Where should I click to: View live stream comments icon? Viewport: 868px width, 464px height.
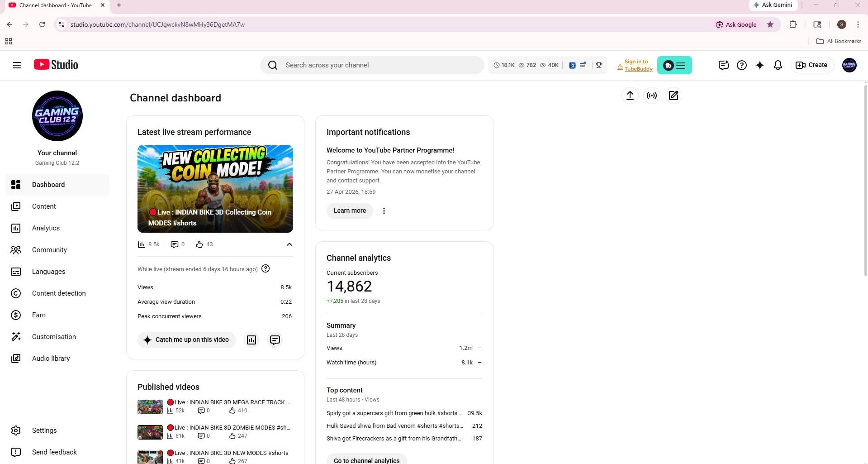click(x=275, y=340)
